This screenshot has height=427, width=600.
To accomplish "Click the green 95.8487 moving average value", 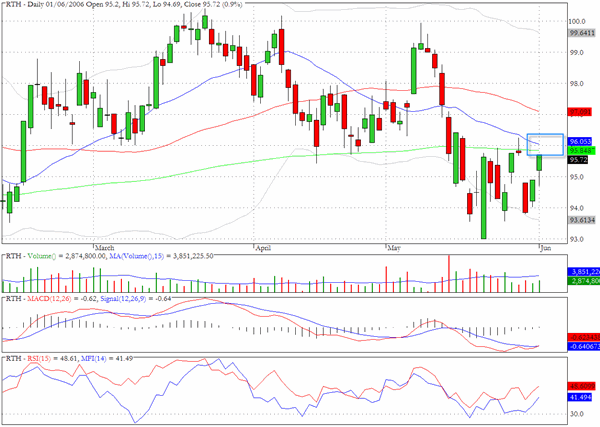I will tap(582, 150).
